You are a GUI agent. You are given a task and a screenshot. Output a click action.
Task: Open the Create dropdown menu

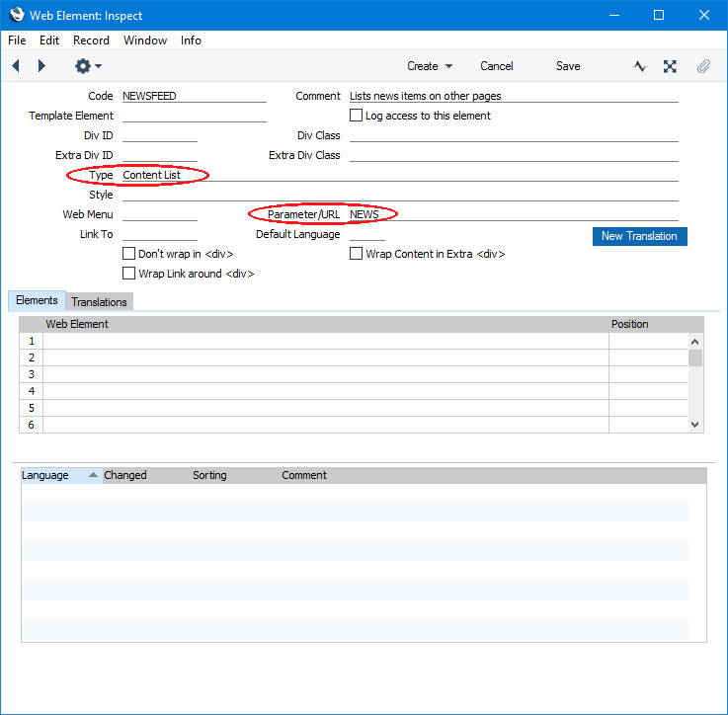tap(429, 66)
